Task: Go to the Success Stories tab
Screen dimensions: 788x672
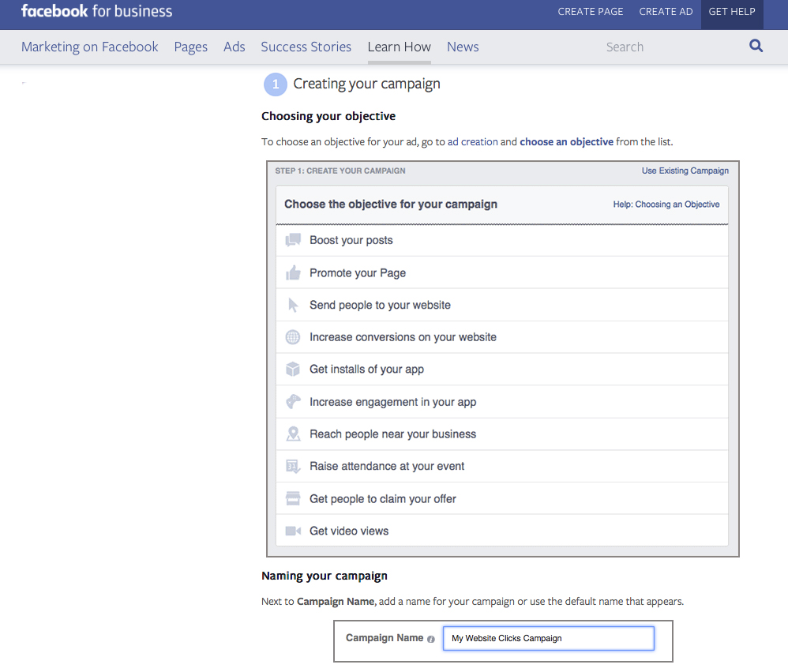Action: click(306, 47)
